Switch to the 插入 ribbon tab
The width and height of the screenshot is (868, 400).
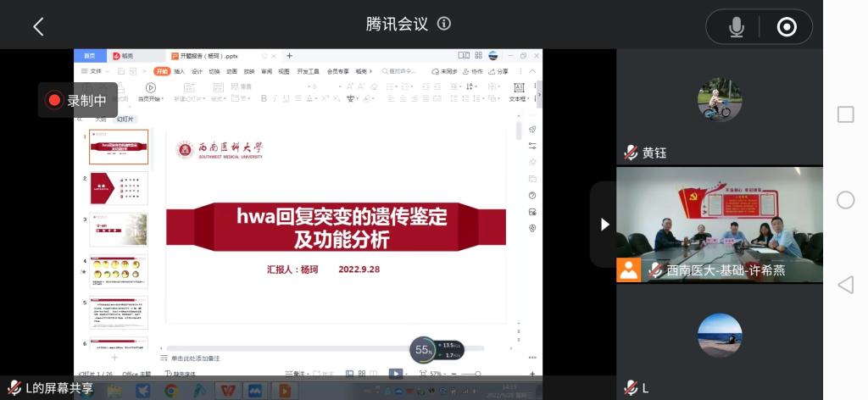180,71
